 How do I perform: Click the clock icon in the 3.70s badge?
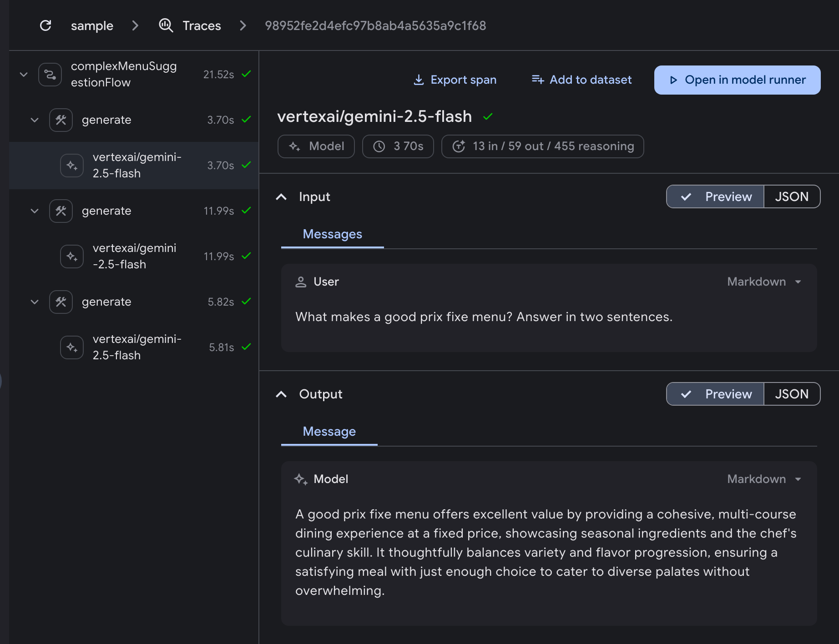379,146
